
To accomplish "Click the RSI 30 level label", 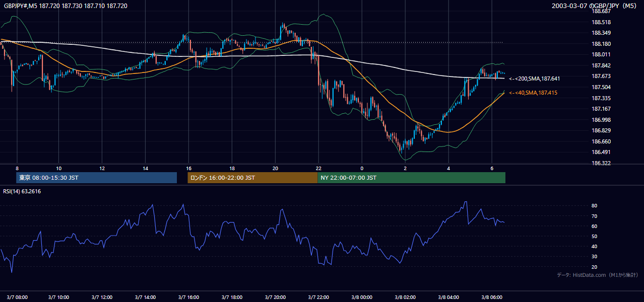I will click(594, 257).
